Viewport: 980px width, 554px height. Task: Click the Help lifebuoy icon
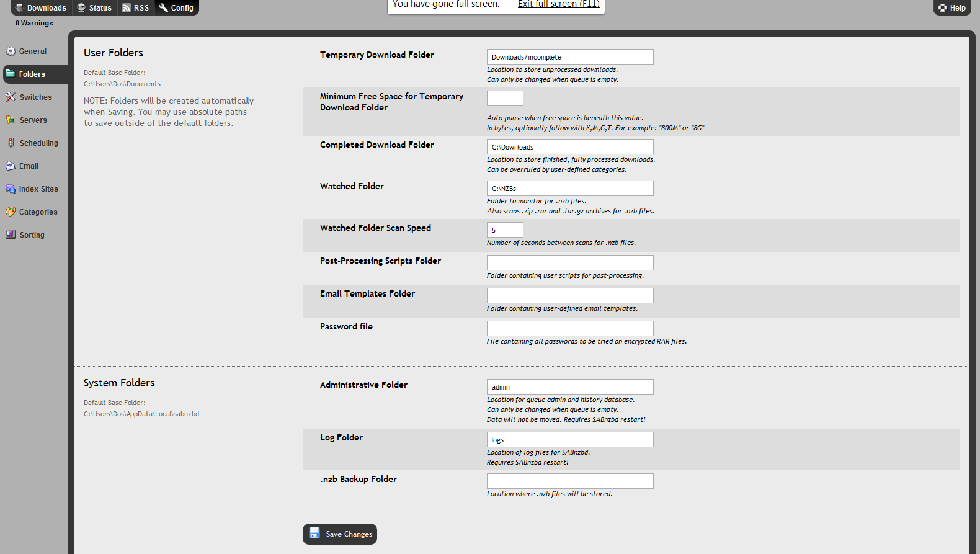tap(943, 8)
